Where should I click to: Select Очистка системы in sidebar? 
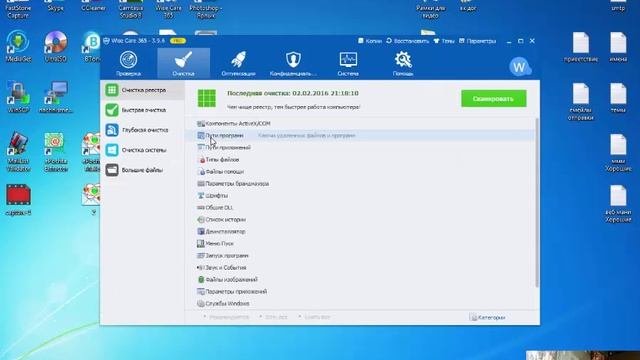[142, 150]
